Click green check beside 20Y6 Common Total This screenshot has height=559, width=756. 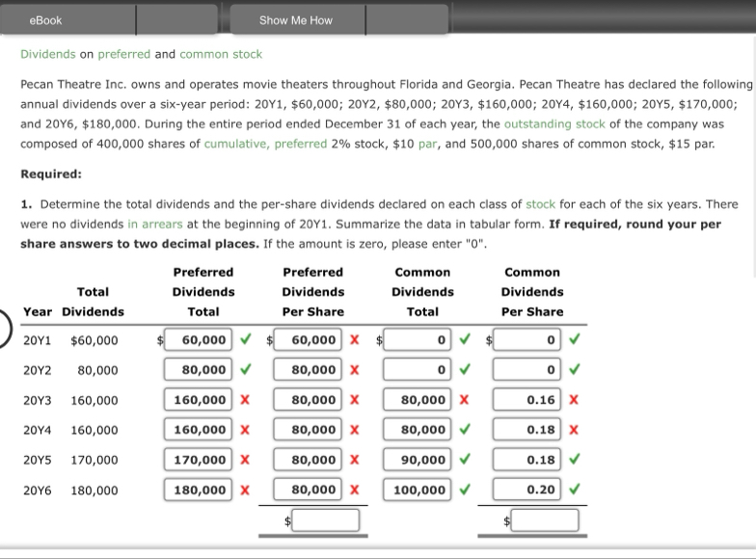[465, 490]
